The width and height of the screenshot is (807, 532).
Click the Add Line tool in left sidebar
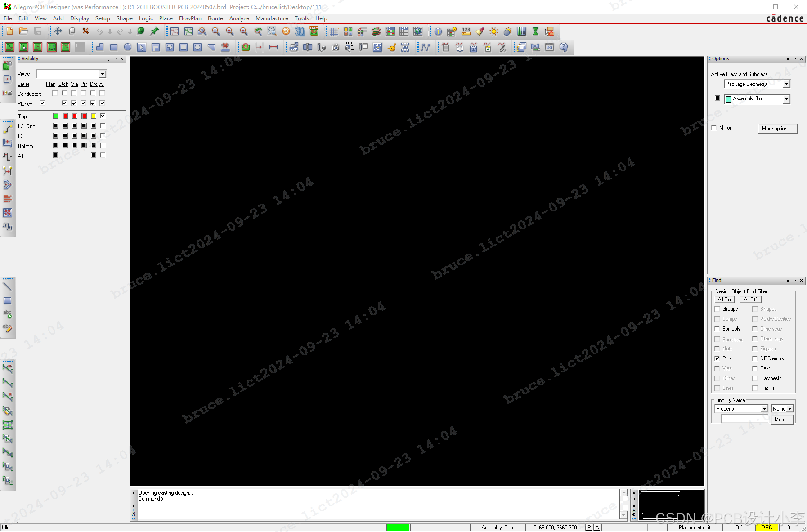point(8,286)
